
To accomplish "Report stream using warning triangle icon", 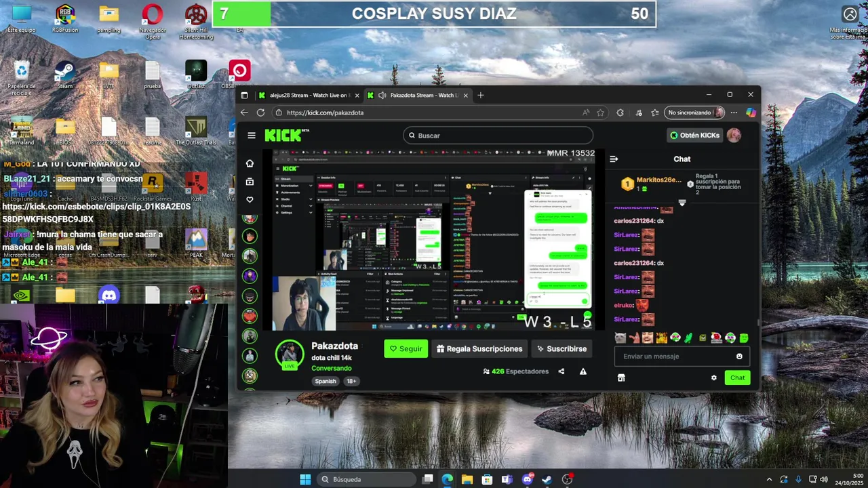I will (583, 371).
